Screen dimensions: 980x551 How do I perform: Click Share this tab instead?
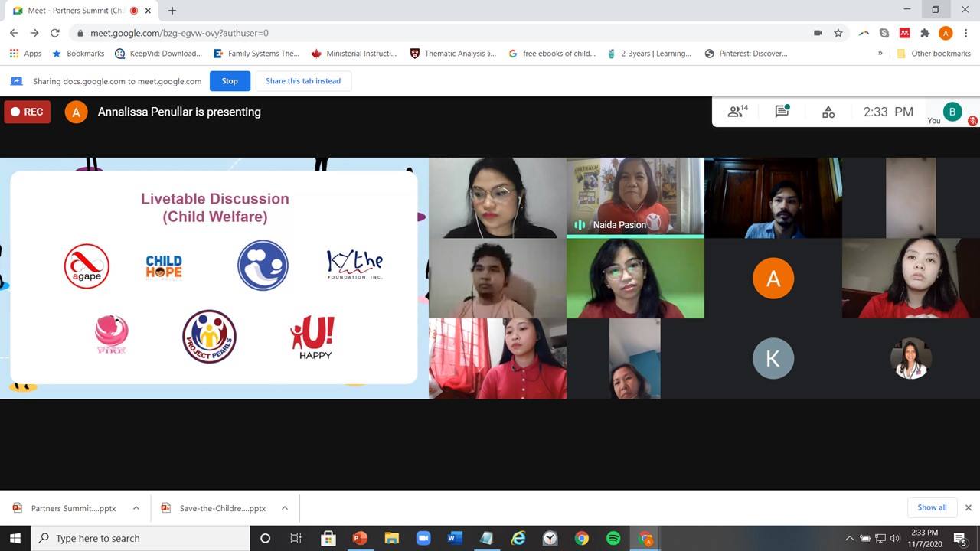tap(303, 81)
